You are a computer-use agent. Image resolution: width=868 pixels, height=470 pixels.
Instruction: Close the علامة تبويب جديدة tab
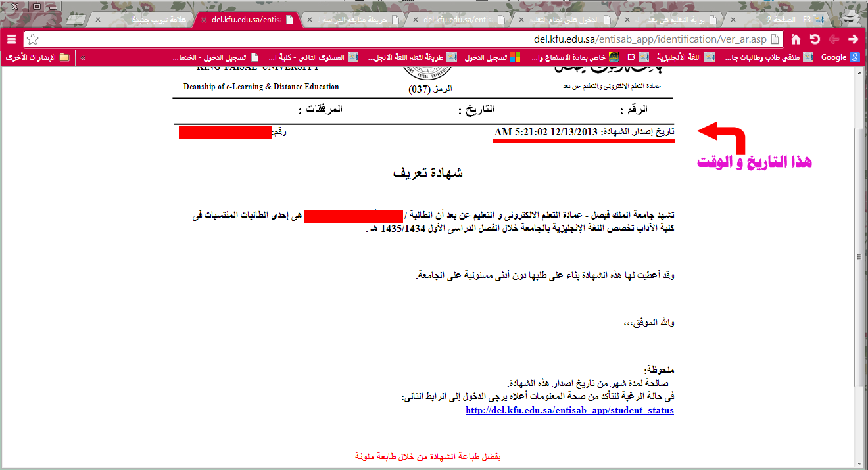pyautogui.click(x=98, y=20)
